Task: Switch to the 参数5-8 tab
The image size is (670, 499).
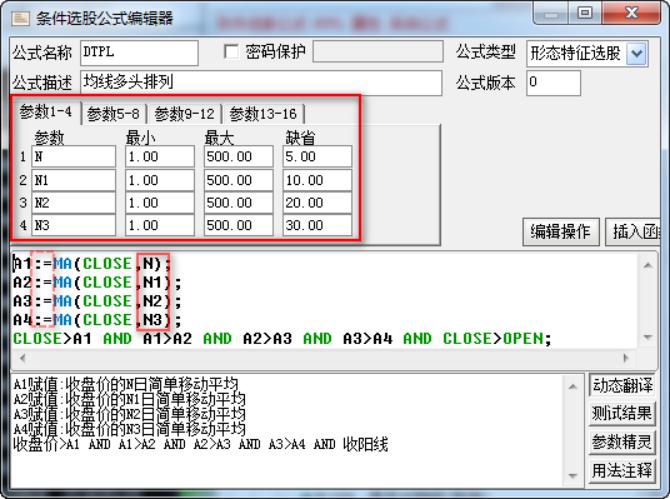Action: [x=113, y=114]
